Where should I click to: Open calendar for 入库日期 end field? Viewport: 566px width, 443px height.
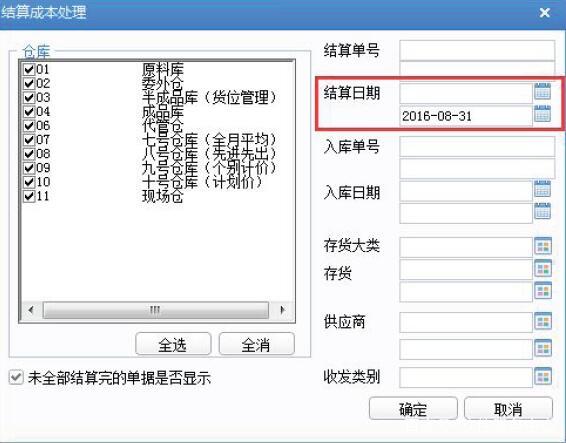(543, 211)
